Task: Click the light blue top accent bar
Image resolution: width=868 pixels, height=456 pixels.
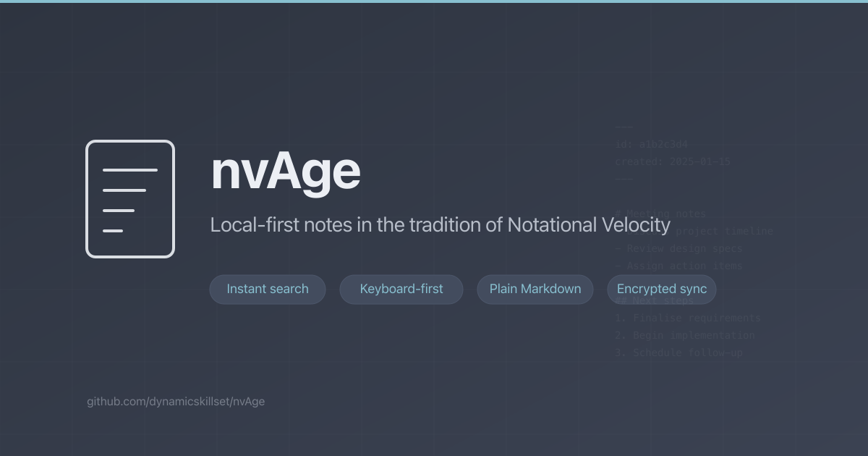Action: (434, 1)
